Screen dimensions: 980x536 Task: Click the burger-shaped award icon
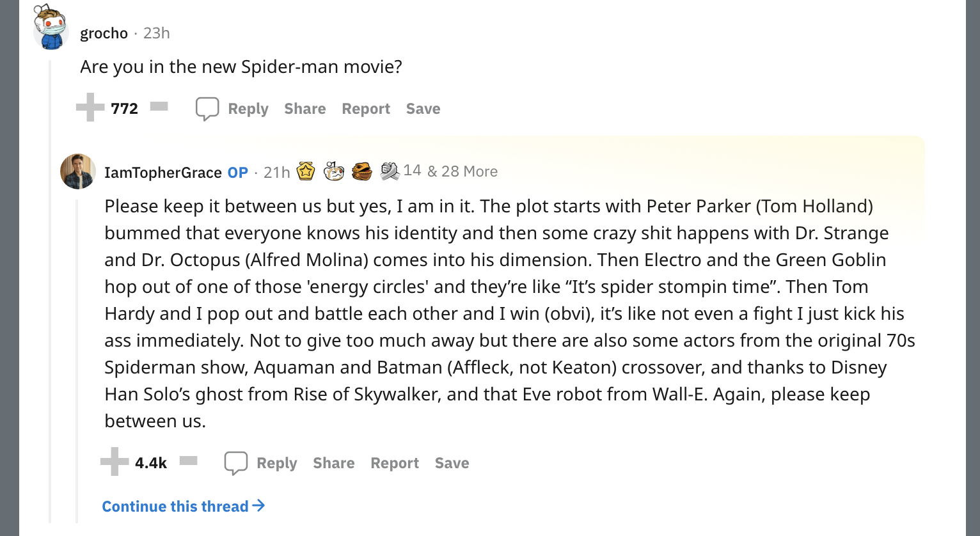tap(361, 171)
